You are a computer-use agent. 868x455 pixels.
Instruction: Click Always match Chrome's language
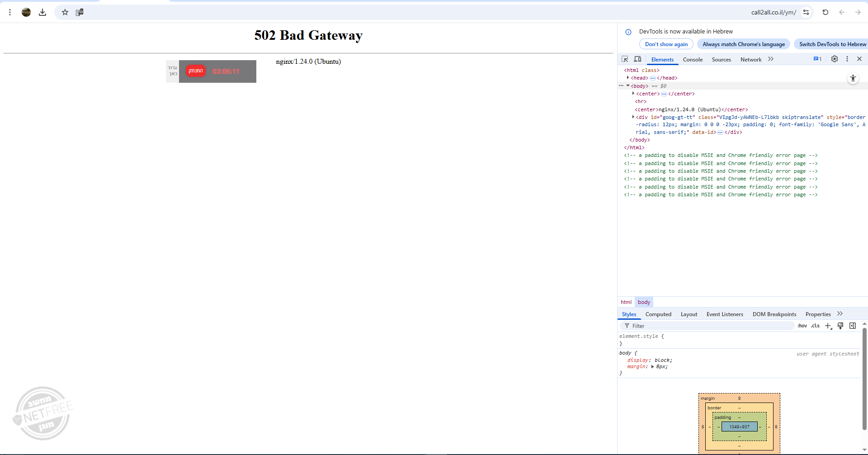point(744,44)
